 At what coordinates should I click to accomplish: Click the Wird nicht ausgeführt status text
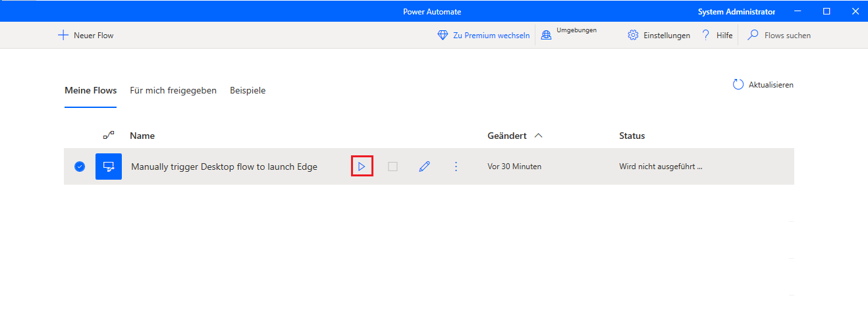point(661,167)
